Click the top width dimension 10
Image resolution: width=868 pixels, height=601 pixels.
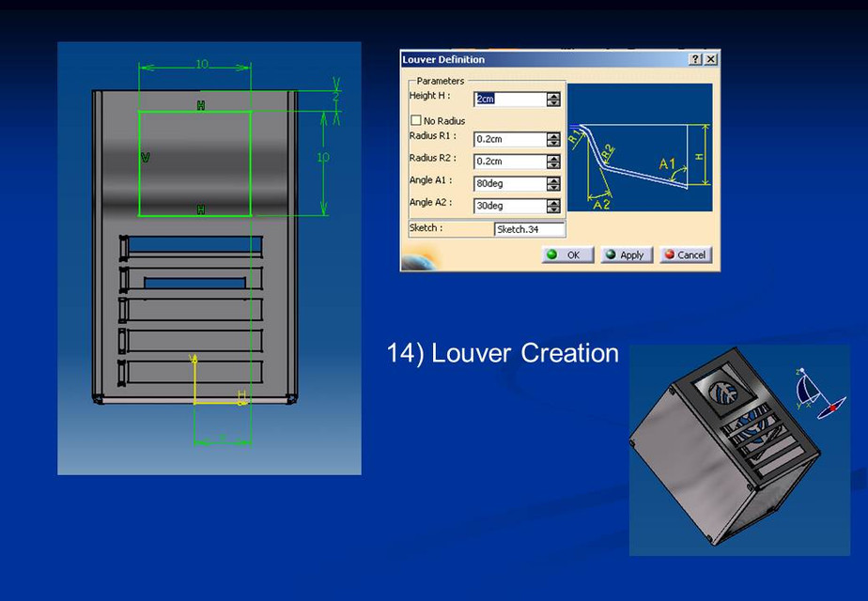(202, 64)
